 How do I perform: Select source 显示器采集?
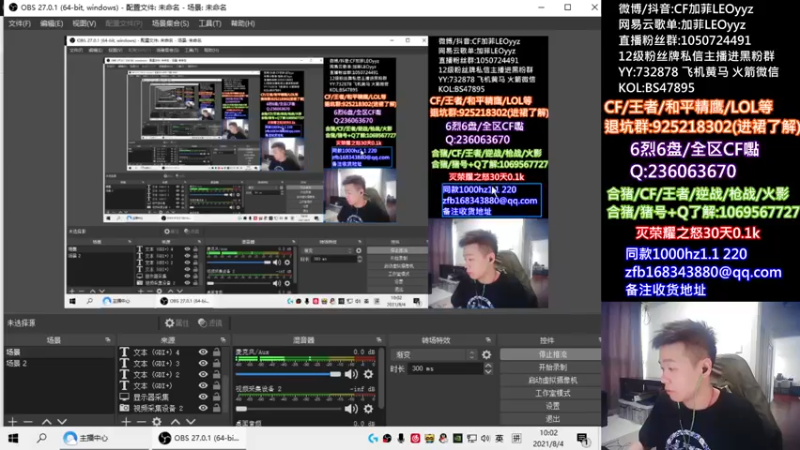[x=151, y=397]
